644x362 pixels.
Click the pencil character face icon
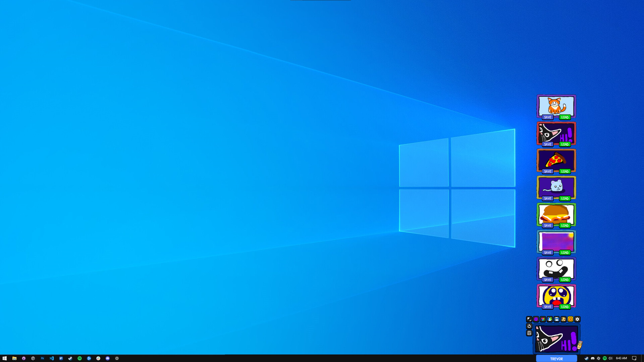point(563,319)
